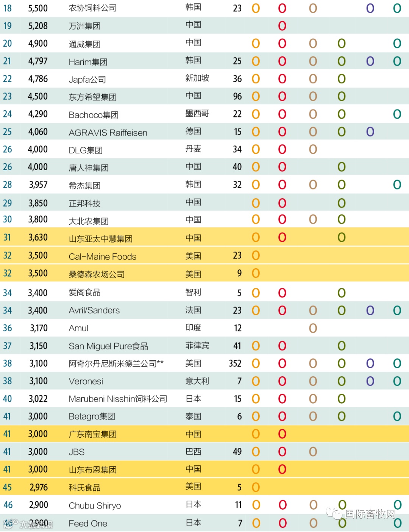Click rank number 45
The image size is (409, 532).
point(7,487)
